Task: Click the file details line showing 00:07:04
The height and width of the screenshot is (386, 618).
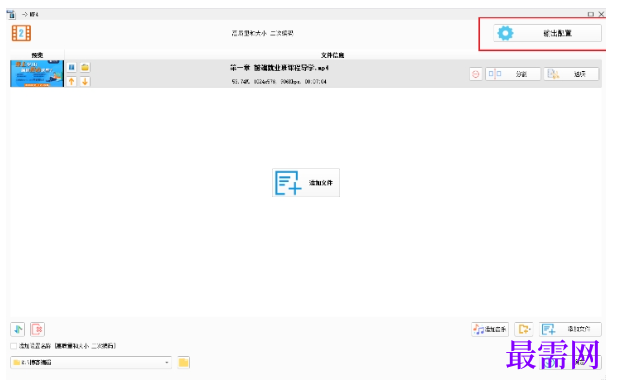Action: coord(279,82)
